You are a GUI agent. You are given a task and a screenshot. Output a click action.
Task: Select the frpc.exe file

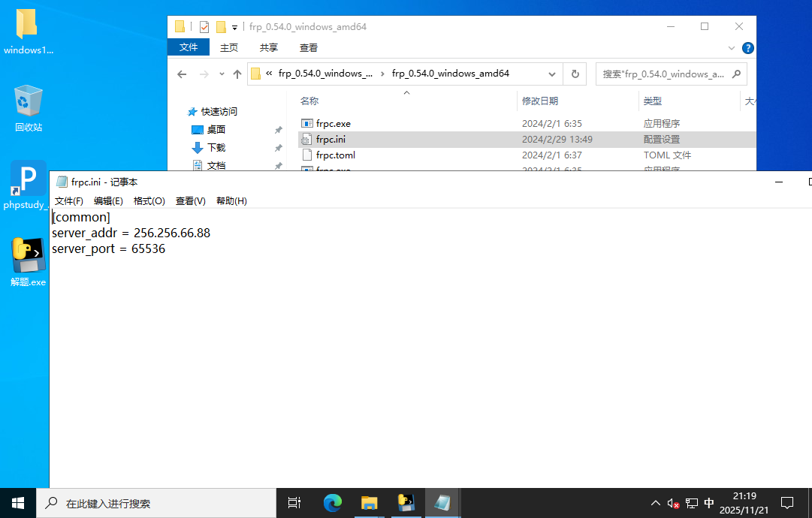[x=334, y=124]
